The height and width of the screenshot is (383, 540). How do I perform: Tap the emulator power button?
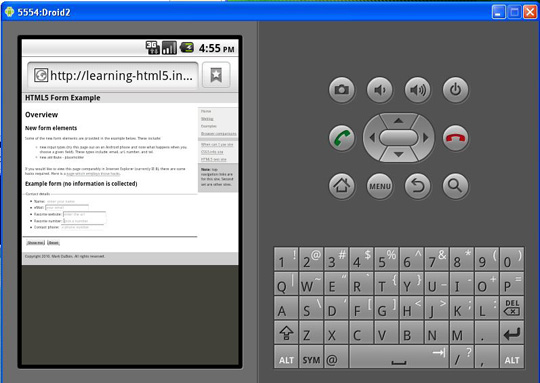click(455, 90)
